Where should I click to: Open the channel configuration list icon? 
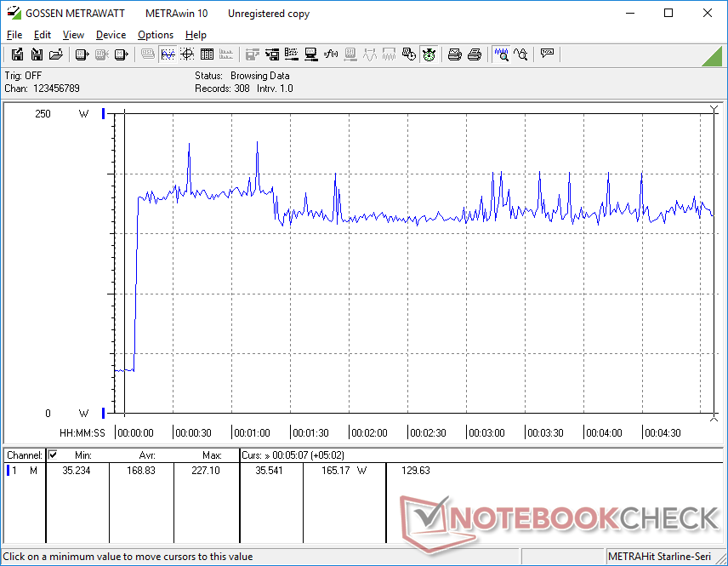point(291,54)
